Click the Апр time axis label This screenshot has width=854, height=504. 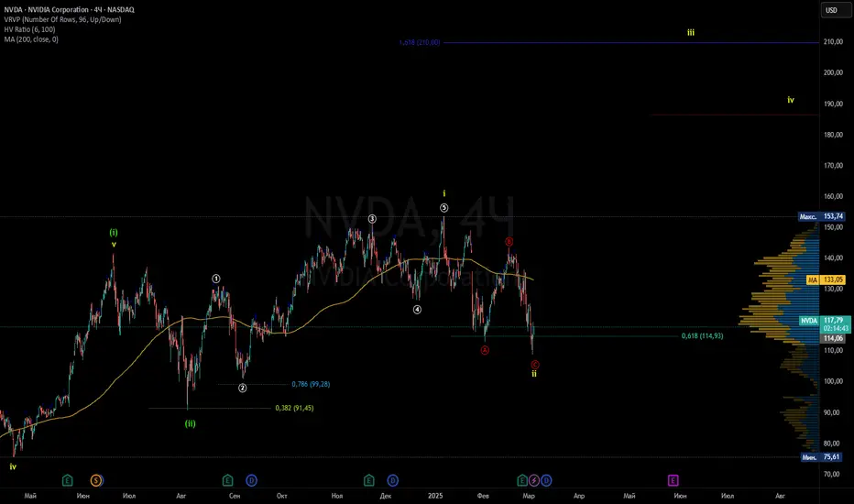(579, 496)
